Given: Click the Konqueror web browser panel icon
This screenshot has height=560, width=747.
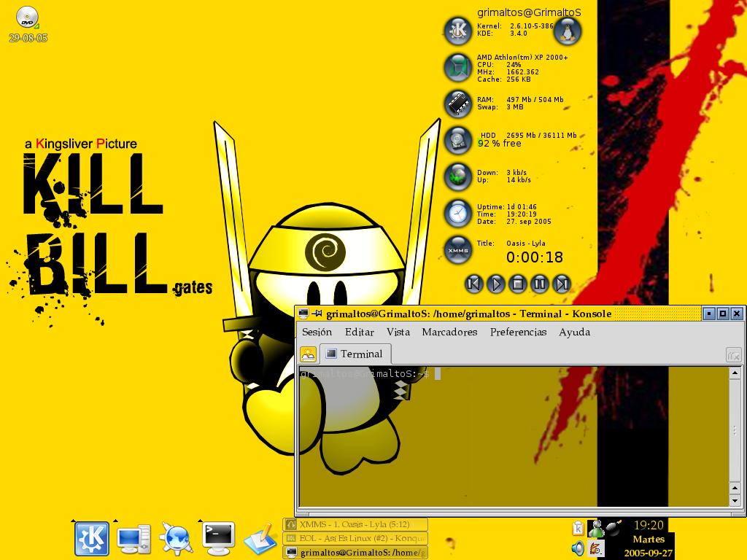Looking at the screenshot, I should 176,539.
